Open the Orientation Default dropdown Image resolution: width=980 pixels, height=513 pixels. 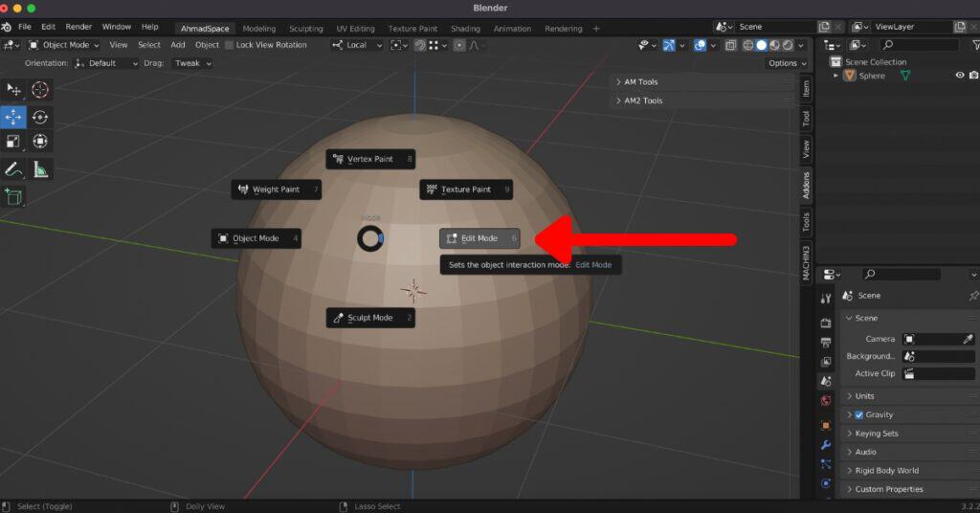pyautogui.click(x=105, y=63)
